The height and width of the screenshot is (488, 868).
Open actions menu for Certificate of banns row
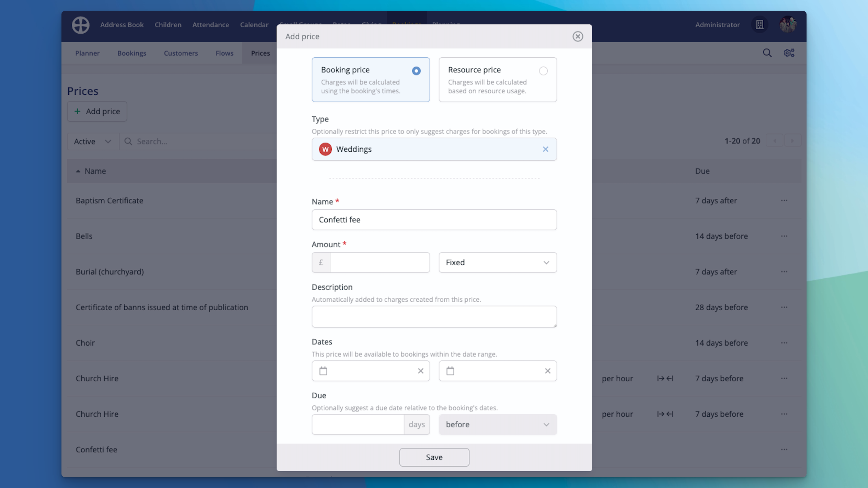[784, 307]
